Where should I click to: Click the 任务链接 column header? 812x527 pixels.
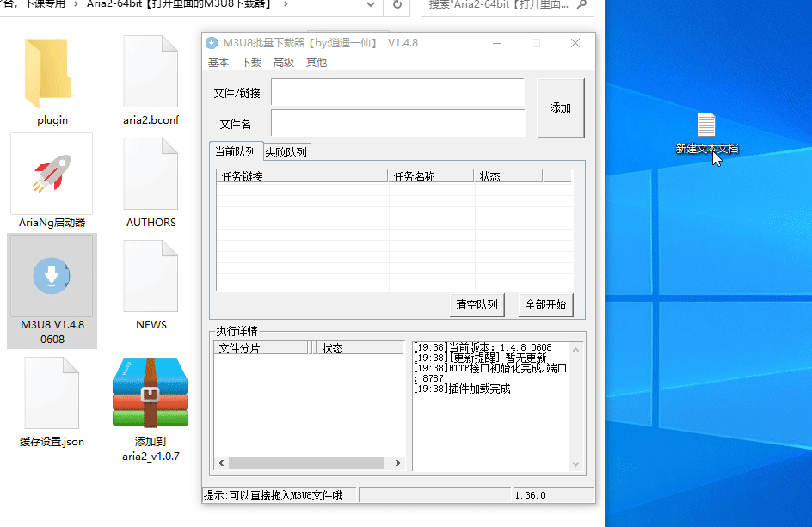(302, 176)
